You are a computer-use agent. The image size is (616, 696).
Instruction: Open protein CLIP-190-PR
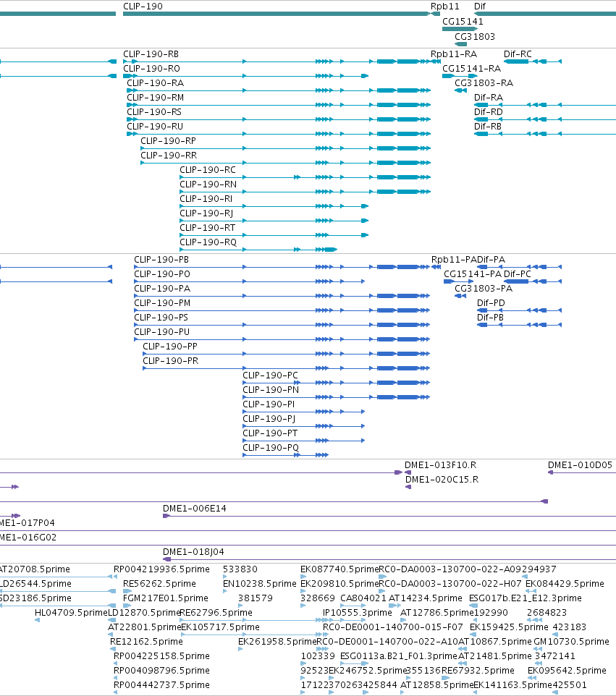(170, 361)
